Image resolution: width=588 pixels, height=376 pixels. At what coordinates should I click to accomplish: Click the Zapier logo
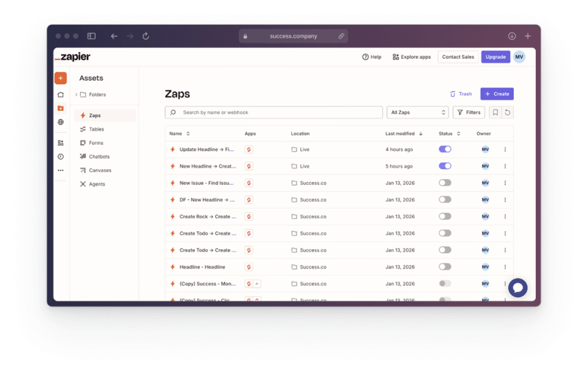tap(73, 57)
